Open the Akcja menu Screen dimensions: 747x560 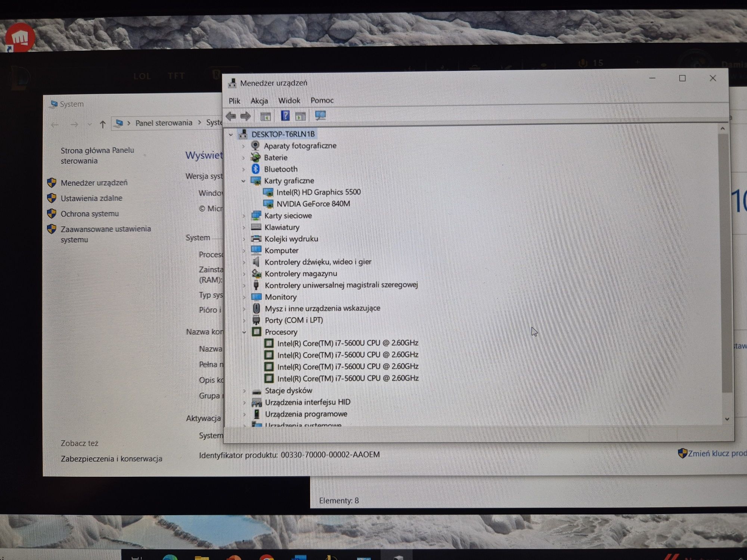coord(259,101)
